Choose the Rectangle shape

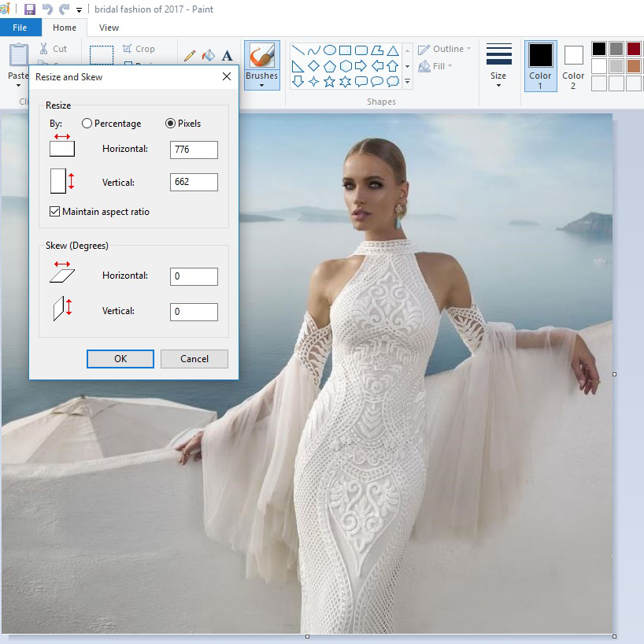click(346, 50)
